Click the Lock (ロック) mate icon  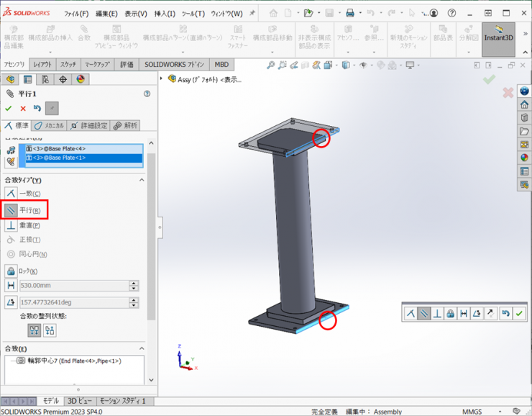(11, 271)
